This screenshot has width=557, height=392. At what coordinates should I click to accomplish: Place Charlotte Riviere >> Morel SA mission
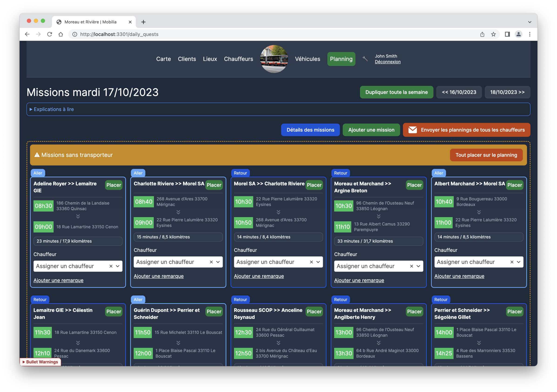coord(214,185)
